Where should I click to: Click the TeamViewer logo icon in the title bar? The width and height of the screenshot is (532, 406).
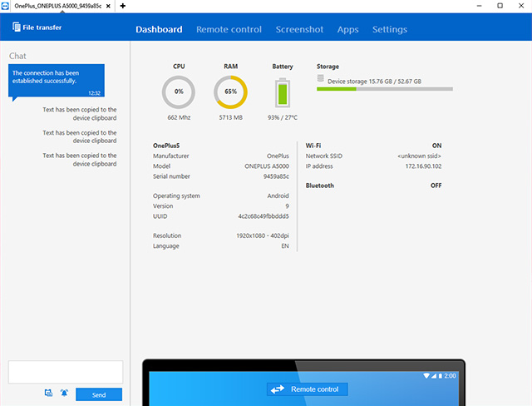[x=5, y=6]
